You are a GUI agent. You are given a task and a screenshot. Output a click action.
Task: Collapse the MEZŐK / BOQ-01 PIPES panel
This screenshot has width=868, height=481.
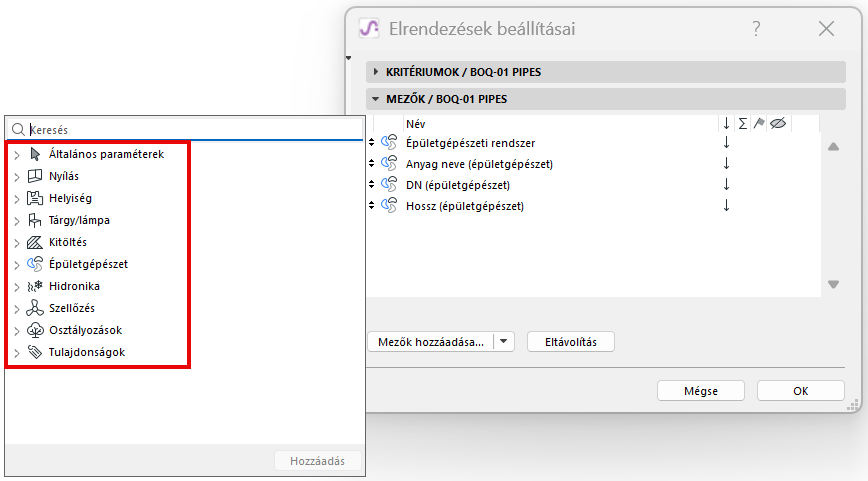(x=377, y=100)
